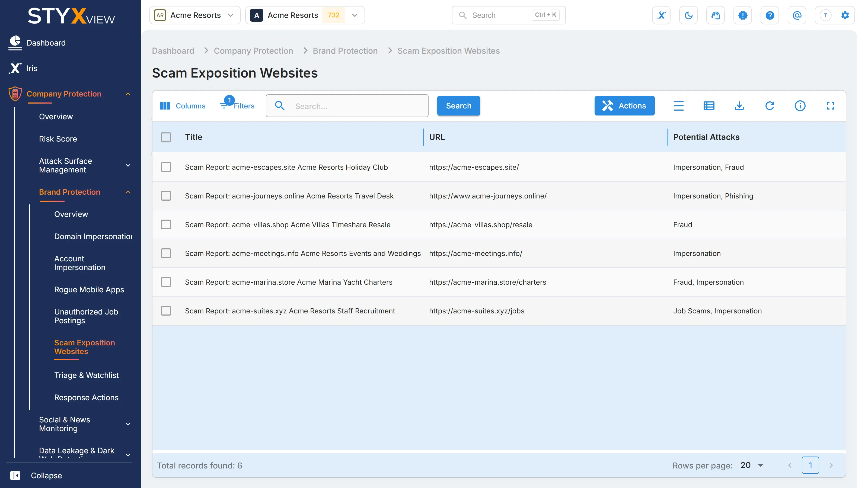The width and height of the screenshot is (868, 488).
Task: Open the user avatar T icon
Action: [825, 15]
